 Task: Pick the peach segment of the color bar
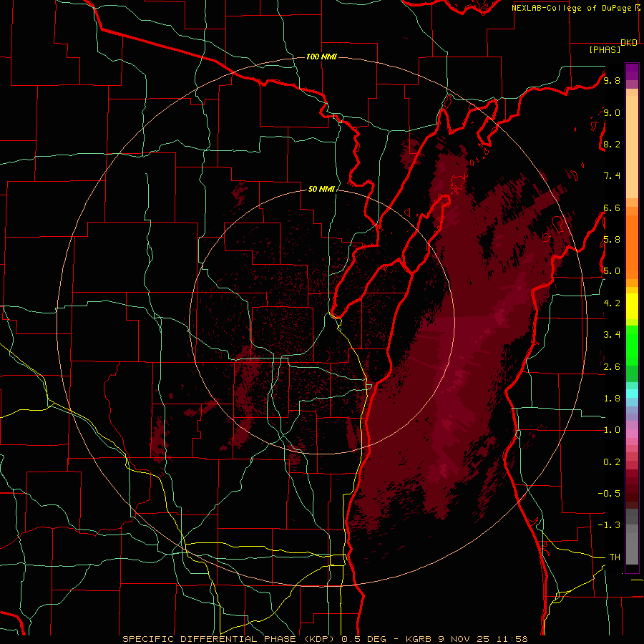click(632, 144)
